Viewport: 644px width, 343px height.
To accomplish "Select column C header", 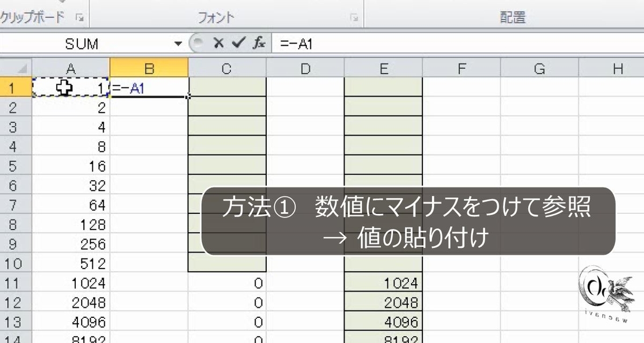I will coord(227,68).
